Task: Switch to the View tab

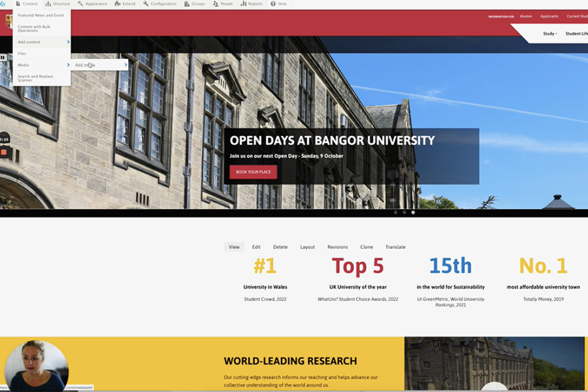Action: pos(234,247)
